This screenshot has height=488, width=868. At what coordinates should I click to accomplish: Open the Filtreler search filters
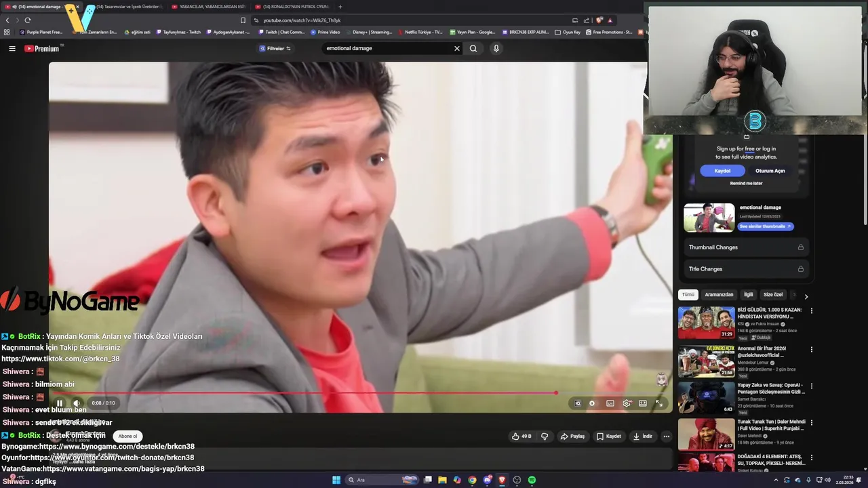click(275, 48)
